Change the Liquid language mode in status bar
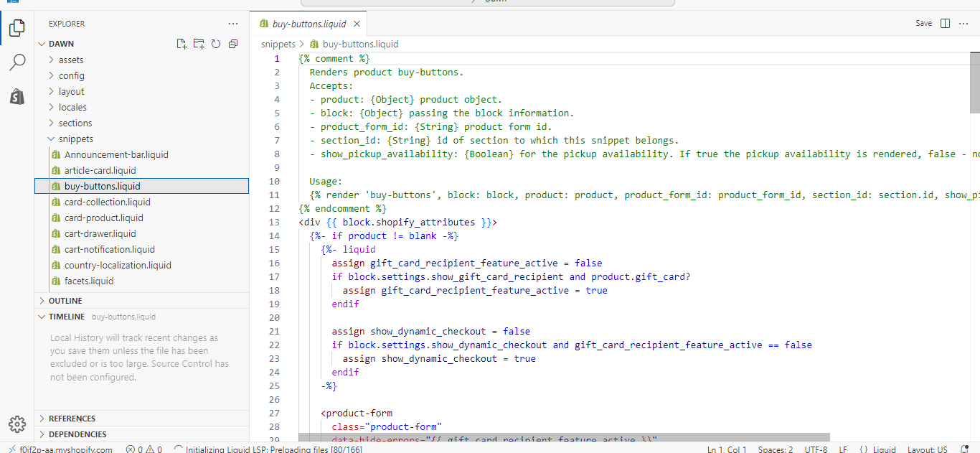This screenshot has width=980, height=453. tap(883, 449)
